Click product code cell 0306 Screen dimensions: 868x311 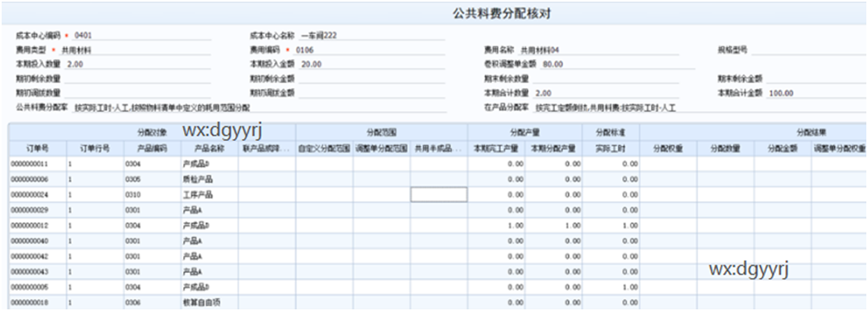tap(152, 303)
